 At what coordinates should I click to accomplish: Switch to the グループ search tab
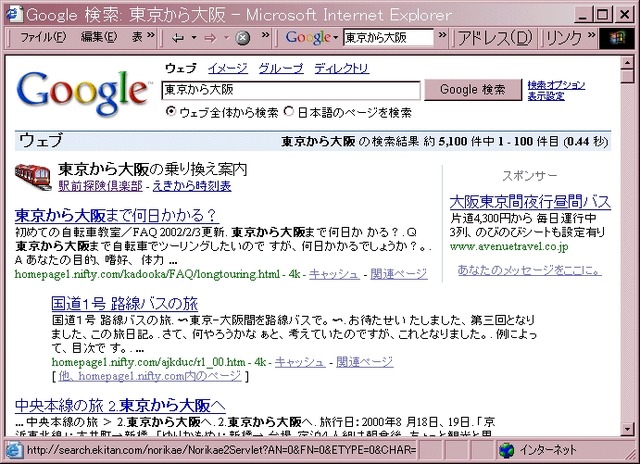(x=281, y=68)
